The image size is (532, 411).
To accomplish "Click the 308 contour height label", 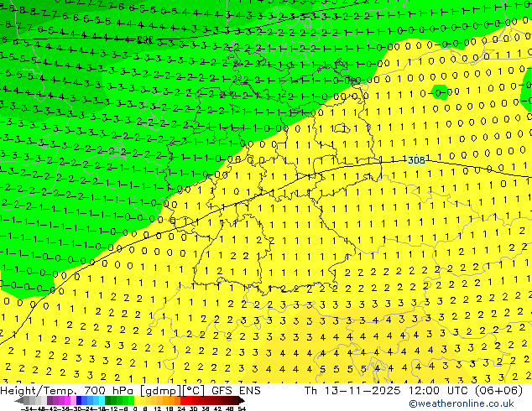I will 416,159.
